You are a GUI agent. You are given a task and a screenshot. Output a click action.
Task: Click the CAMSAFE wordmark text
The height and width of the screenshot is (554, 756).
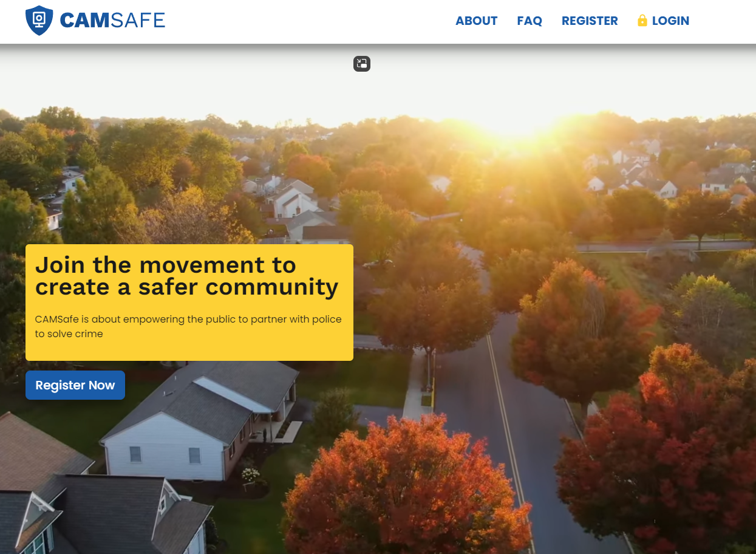coord(112,21)
